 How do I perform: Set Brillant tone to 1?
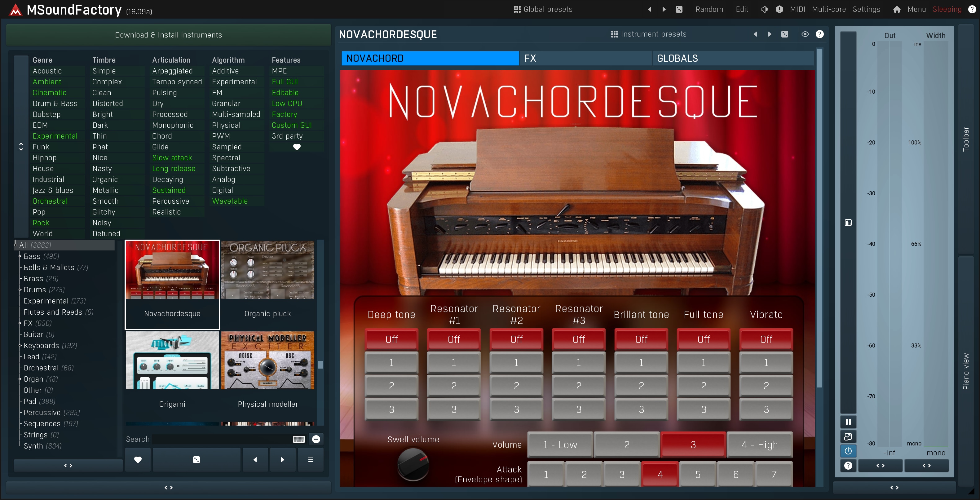coord(641,363)
